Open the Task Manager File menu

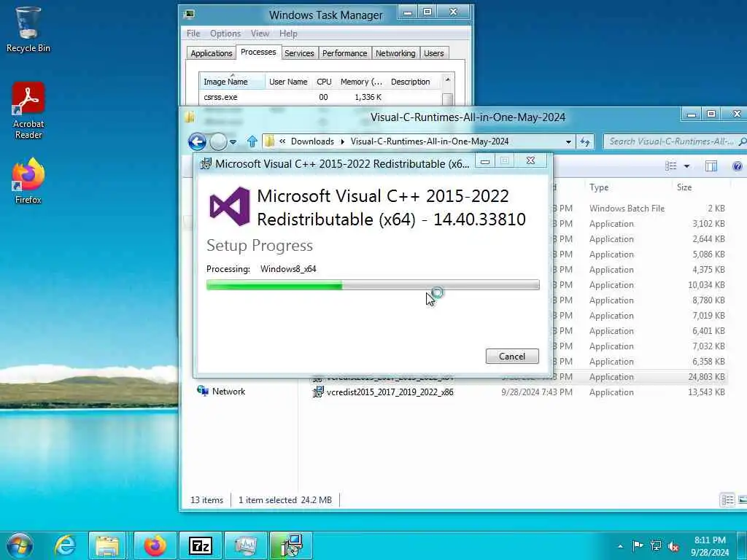[x=193, y=34]
